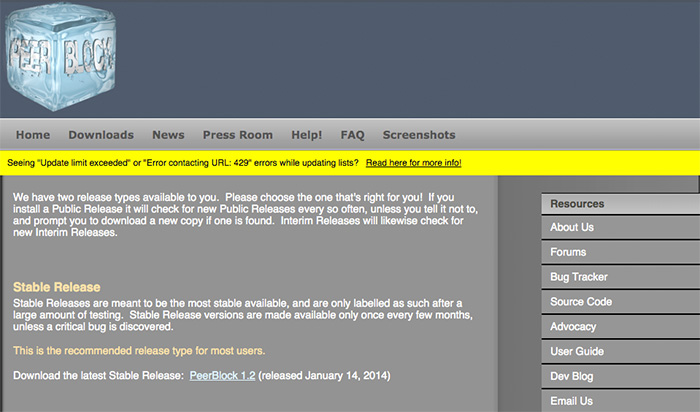Click the Resources sidebar header

tap(621, 204)
